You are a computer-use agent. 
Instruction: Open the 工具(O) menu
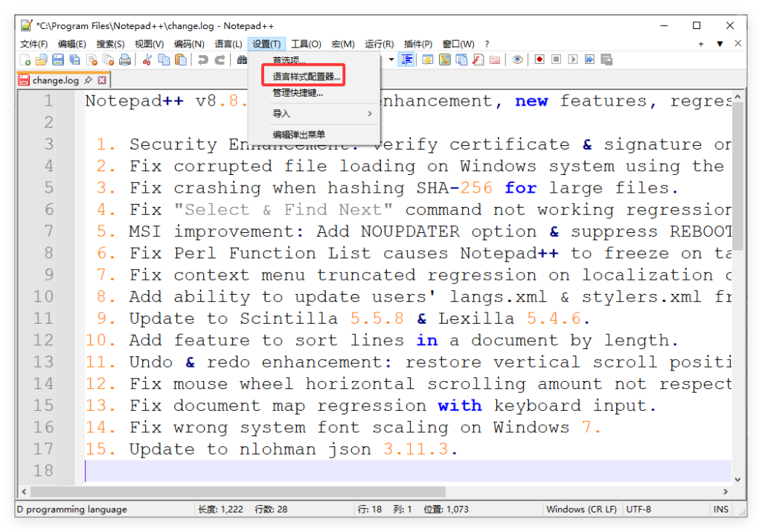[x=306, y=44]
